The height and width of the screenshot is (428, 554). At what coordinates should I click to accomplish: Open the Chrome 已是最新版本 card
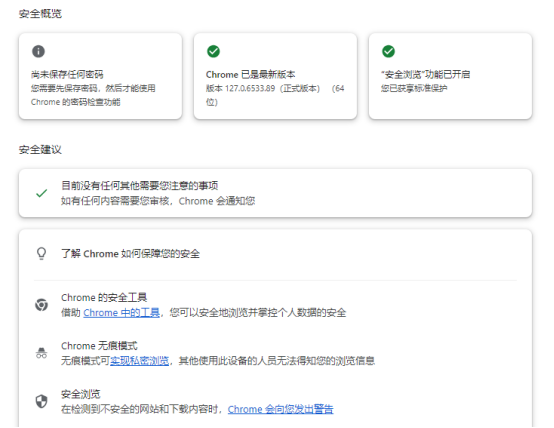click(x=275, y=76)
